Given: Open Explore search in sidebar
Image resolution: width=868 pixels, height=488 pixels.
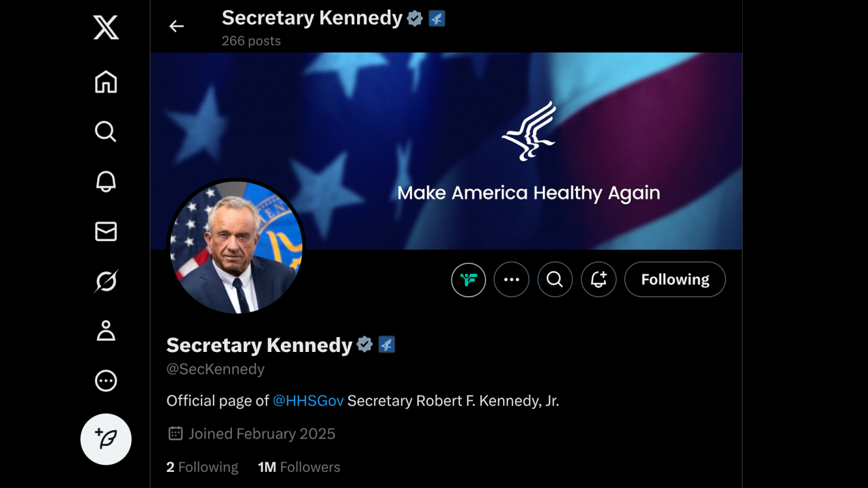Looking at the screenshot, I should click(x=106, y=131).
